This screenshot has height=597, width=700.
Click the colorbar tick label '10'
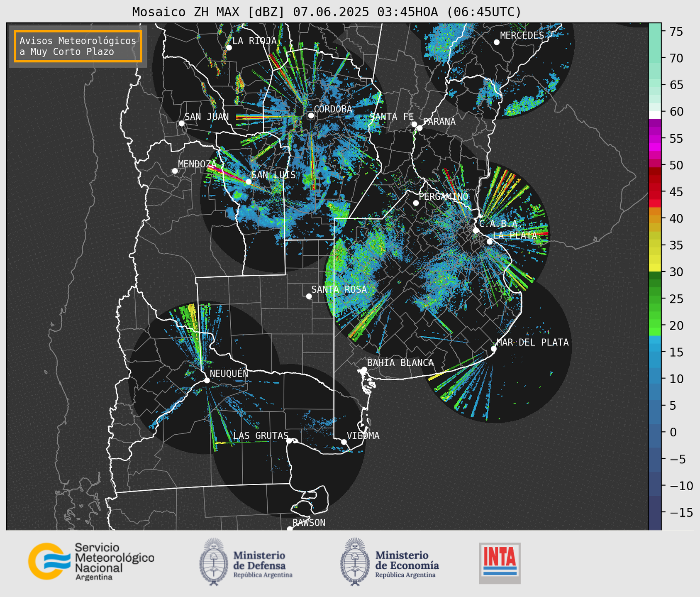tap(676, 379)
